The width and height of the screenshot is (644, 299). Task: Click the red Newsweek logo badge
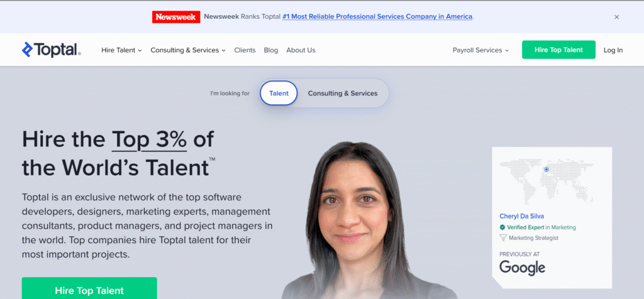(x=176, y=17)
